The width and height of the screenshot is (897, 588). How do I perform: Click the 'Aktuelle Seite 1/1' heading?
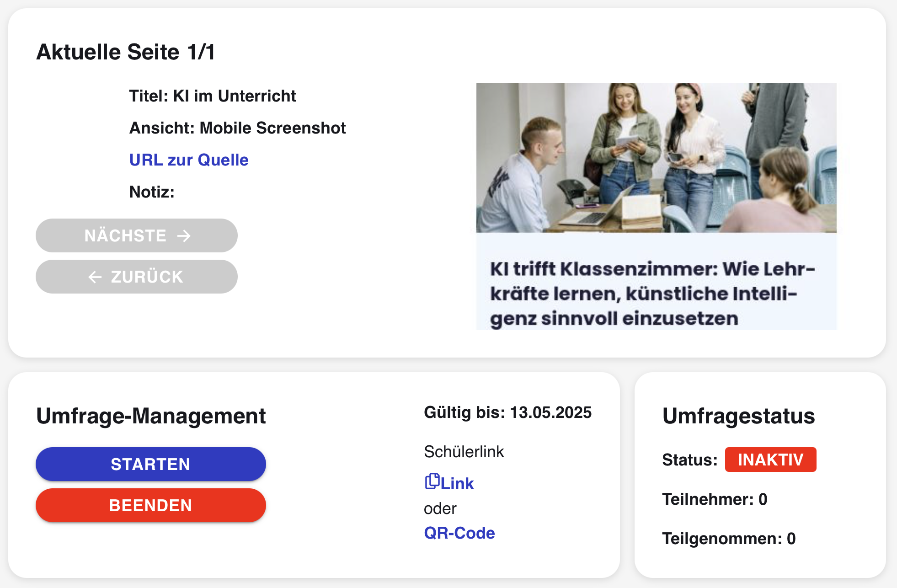(126, 52)
